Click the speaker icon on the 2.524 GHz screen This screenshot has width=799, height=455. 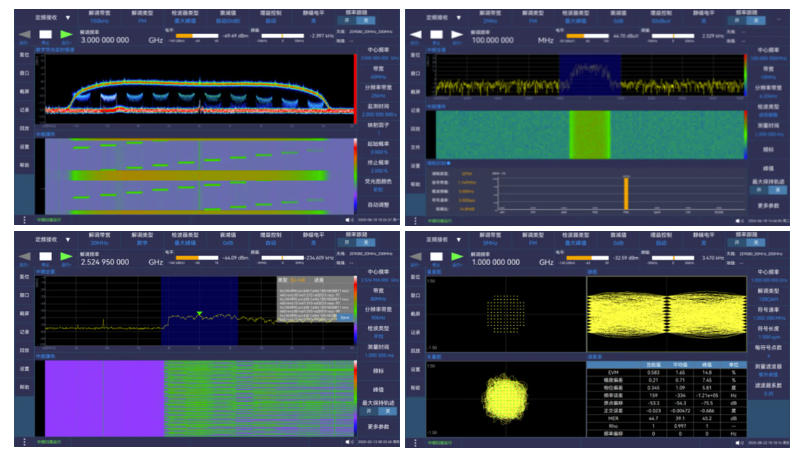(x=348, y=441)
